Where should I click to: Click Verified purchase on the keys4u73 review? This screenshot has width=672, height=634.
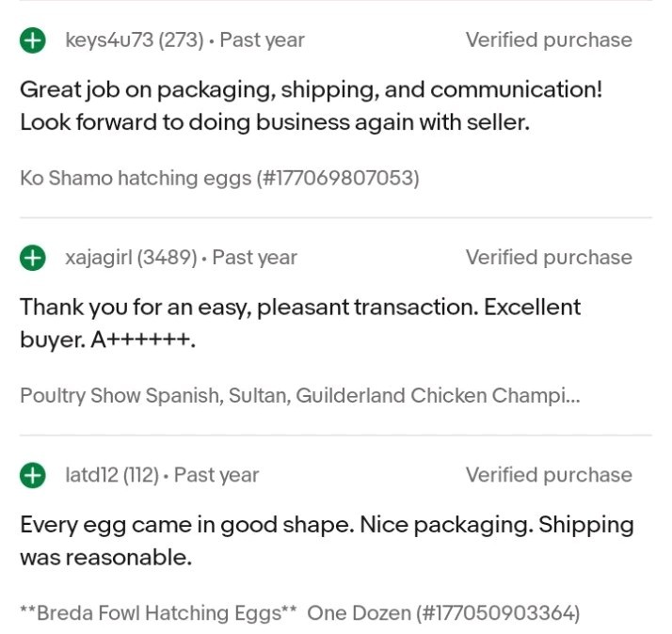549,40
